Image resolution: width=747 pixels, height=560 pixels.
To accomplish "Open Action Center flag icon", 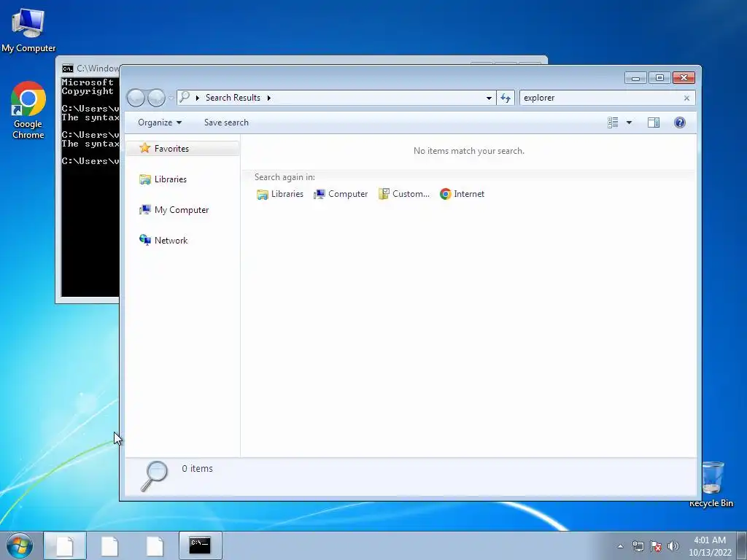I will 656,546.
